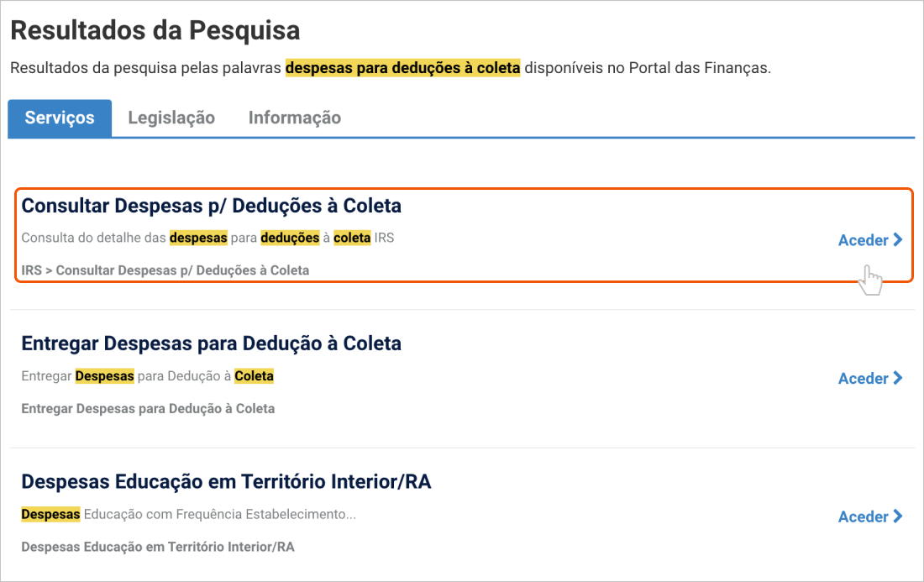Click description "Educação com Frequência Estabelecimento..."
Viewport: 924px width, 582px height.
pos(219,514)
